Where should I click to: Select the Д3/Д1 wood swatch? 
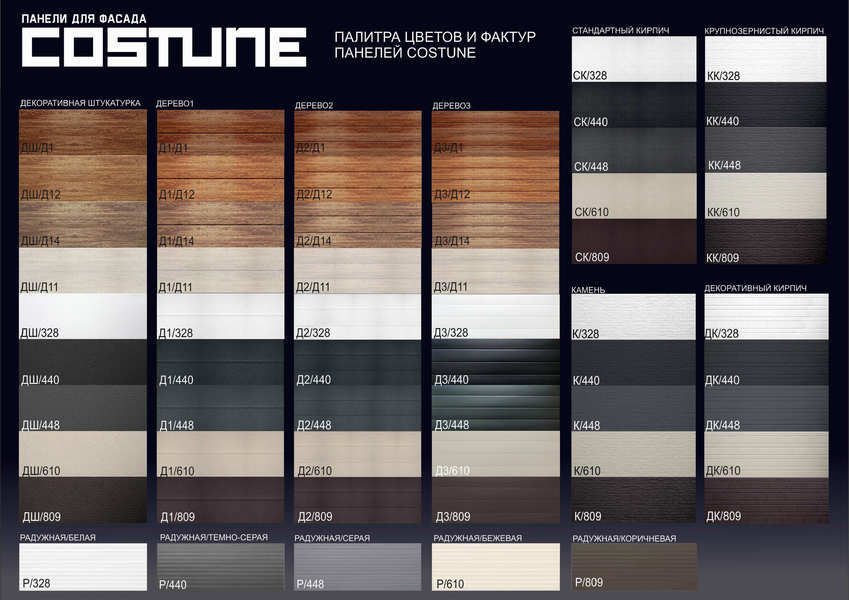point(495,133)
